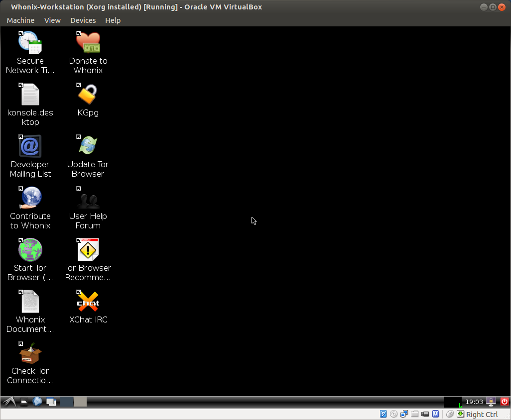This screenshot has height=420, width=511.
Task: Open the Tor Browser Recommendations warning icon
Action: click(x=88, y=250)
